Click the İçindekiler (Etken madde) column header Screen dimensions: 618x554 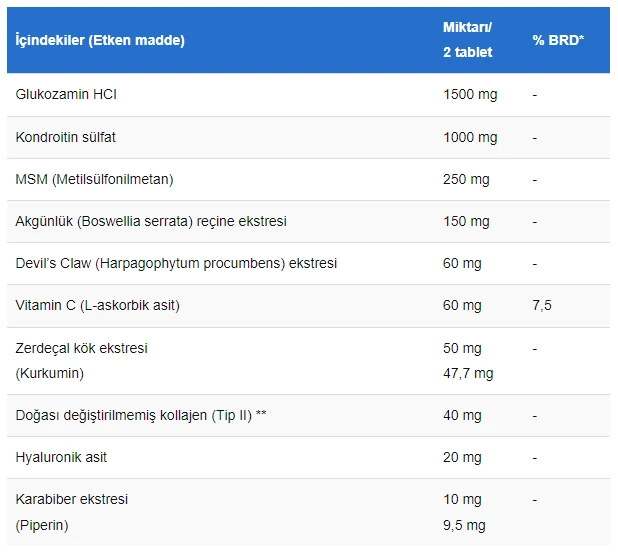click(x=100, y=40)
